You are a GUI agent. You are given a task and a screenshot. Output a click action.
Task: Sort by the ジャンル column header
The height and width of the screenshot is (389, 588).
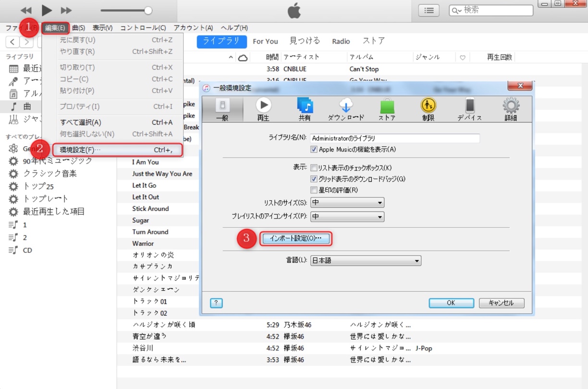(428, 57)
